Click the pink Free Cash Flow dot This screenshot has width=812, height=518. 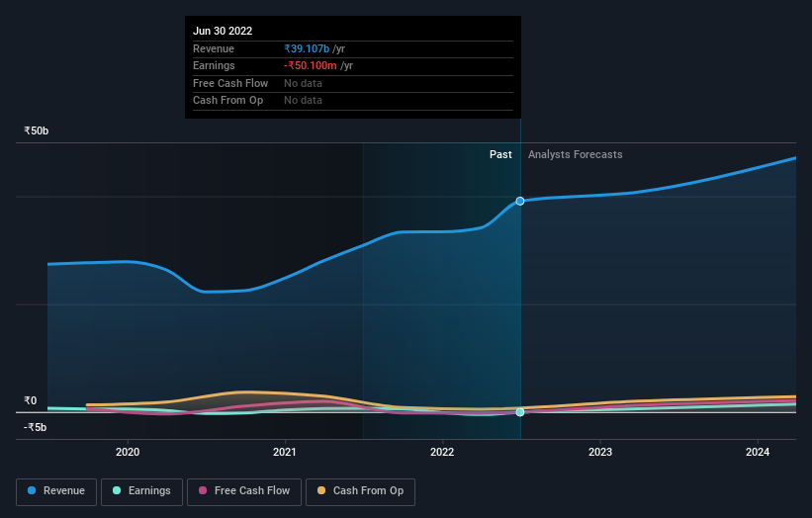[203, 490]
